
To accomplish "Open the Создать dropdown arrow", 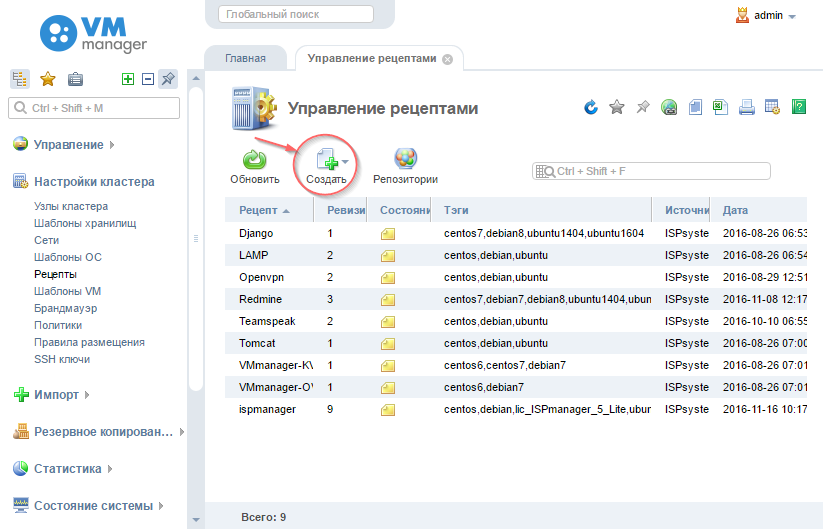I will (345, 162).
